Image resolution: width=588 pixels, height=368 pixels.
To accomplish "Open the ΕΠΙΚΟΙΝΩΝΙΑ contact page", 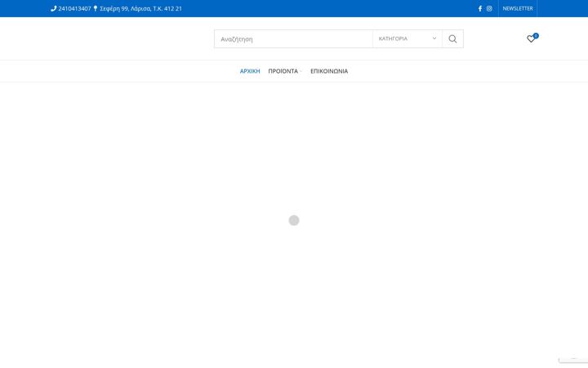I will [329, 71].
